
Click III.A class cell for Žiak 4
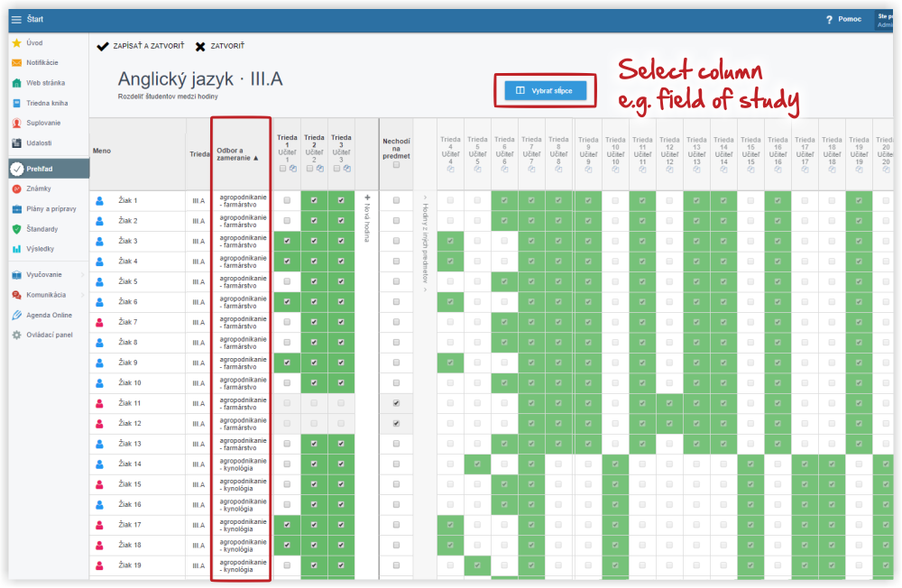coord(198,262)
